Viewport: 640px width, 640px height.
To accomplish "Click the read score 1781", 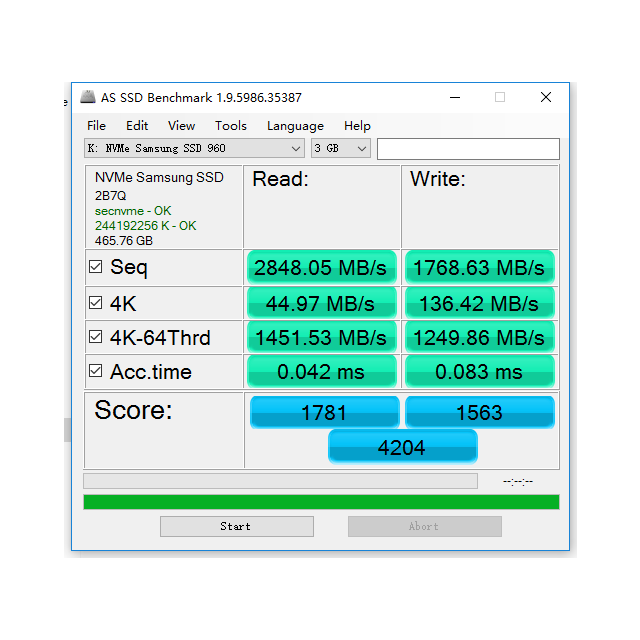I will (x=324, y=412).
